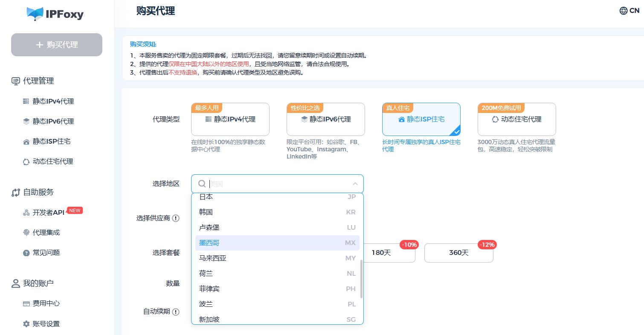Open 代理集成 in the sidebar
The height and width of the screenshot is (335, 644).
click(x=46, y=233)
